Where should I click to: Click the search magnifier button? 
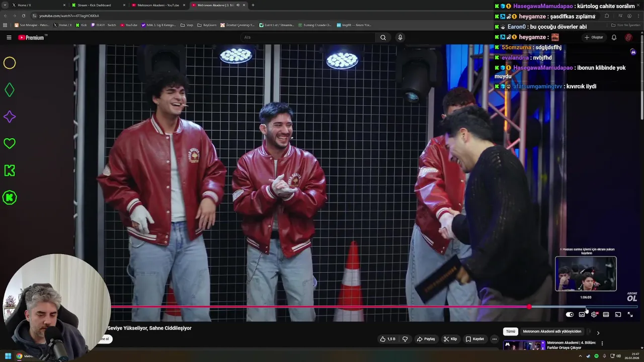383,37
